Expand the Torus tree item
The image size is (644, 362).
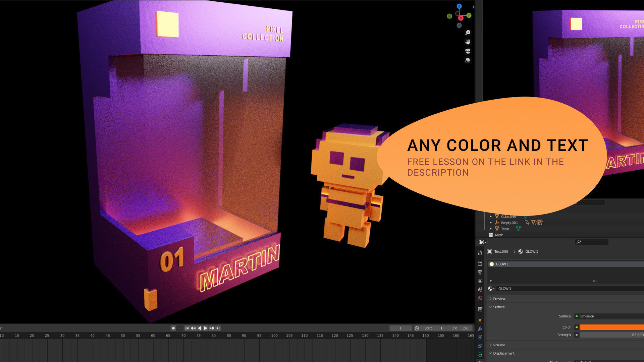point(491,229)
